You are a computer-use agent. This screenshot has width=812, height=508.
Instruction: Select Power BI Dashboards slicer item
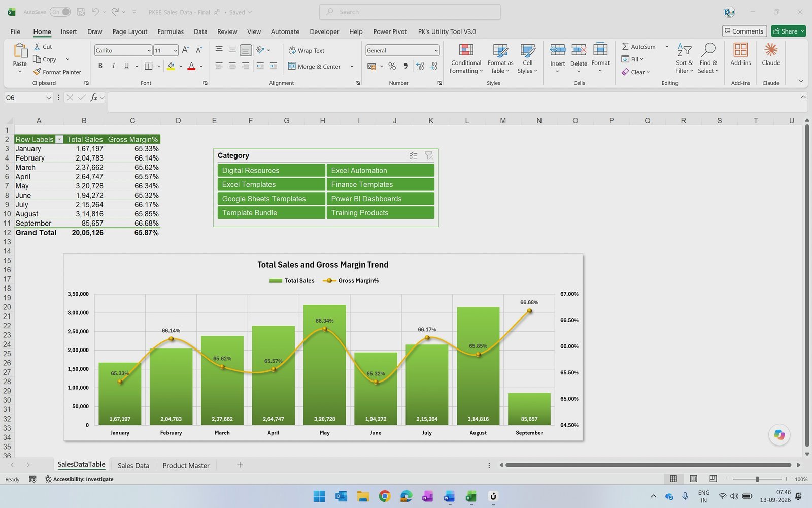(380, 199)
